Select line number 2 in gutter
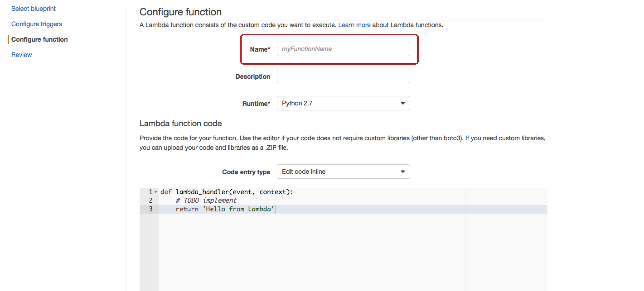Image resolution: width=644 pixels, height=291 pixels. pos(150,200)
